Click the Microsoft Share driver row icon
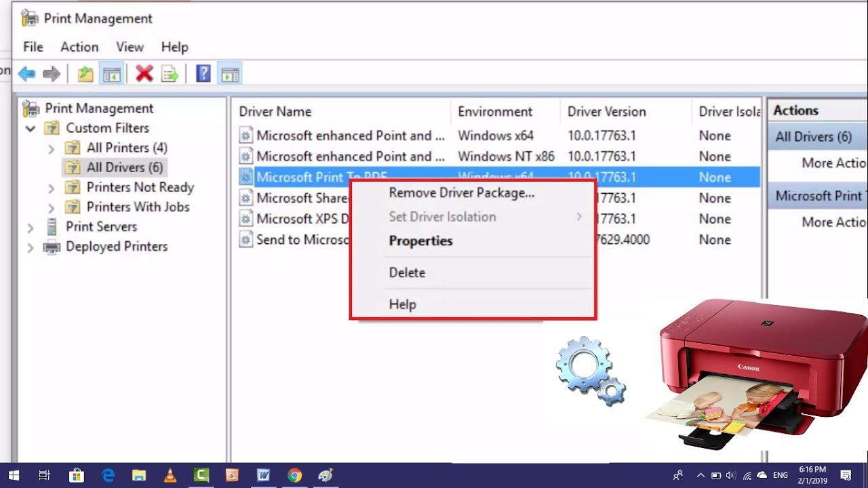 [x=246, y=198]
